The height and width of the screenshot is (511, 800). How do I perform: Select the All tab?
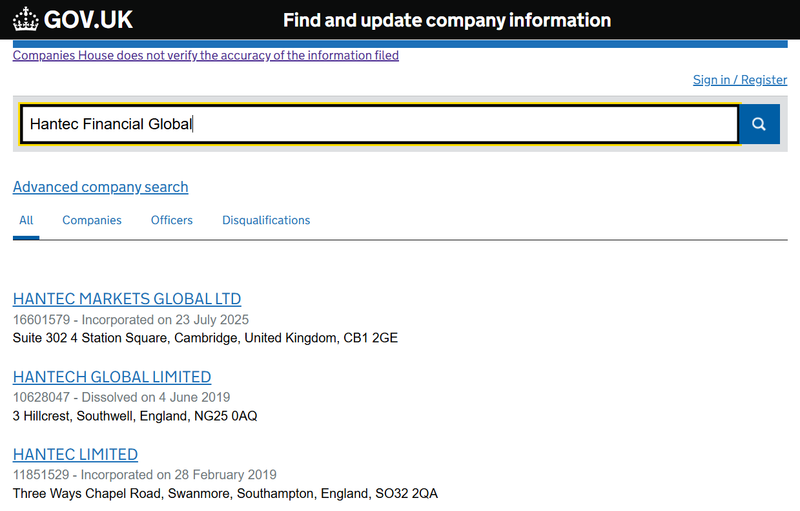(x=26, y=220)
